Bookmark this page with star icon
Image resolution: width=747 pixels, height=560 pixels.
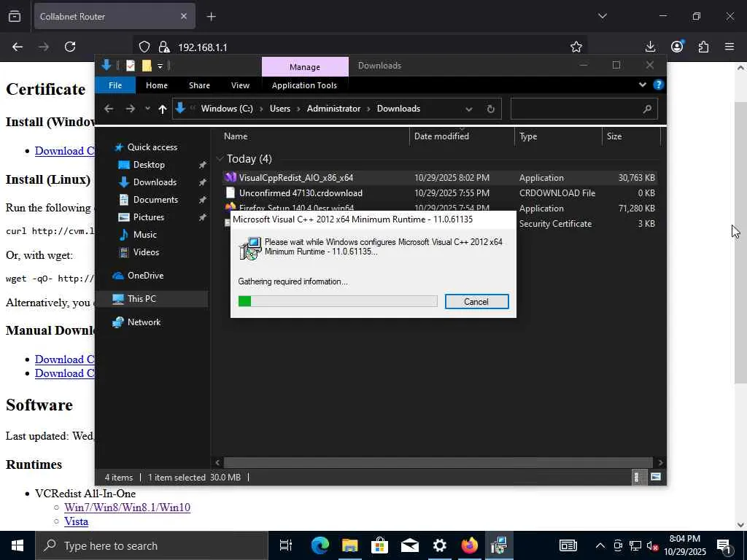[576, 47]
